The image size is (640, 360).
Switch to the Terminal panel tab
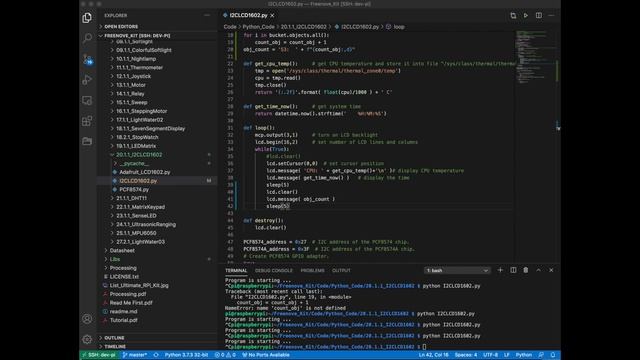(x=236, y=271)
